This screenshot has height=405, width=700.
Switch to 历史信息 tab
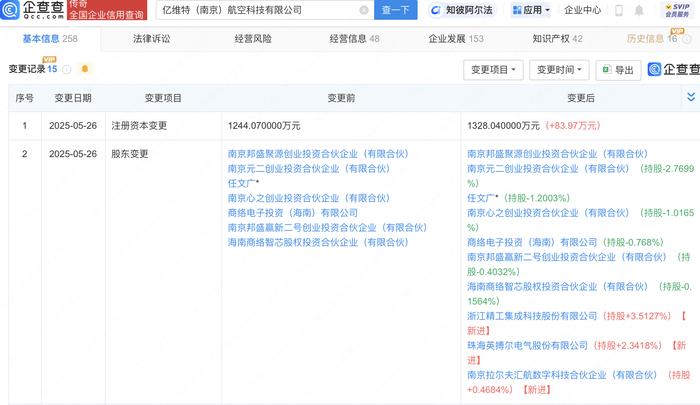click(652, 39)
